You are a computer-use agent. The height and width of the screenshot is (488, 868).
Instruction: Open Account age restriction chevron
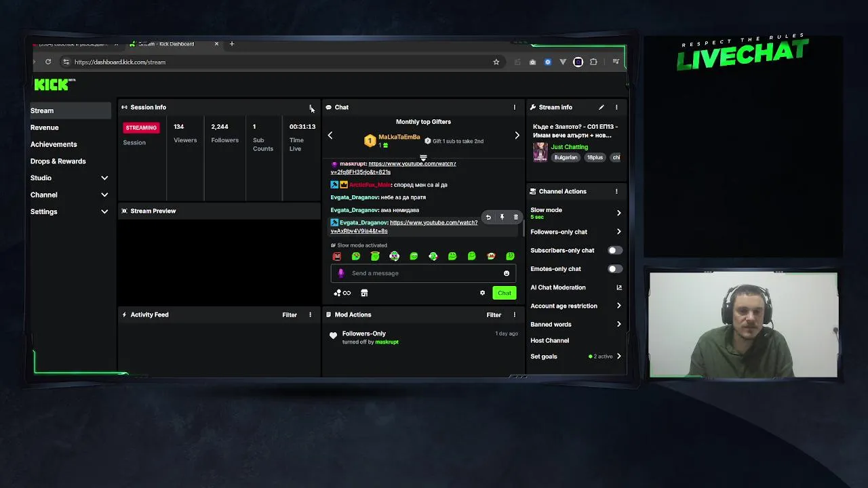pos(618,306)
